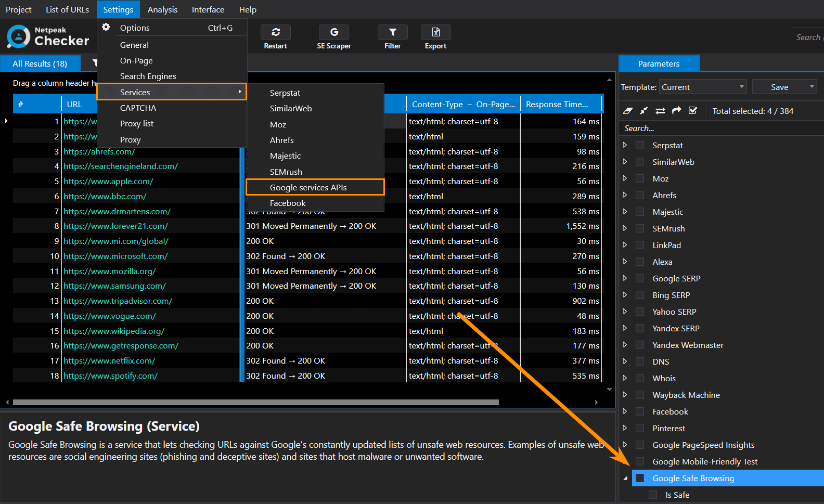Screen dimensions: 824x504
Task: Click the parameters Search field
Action: point(722,128)
